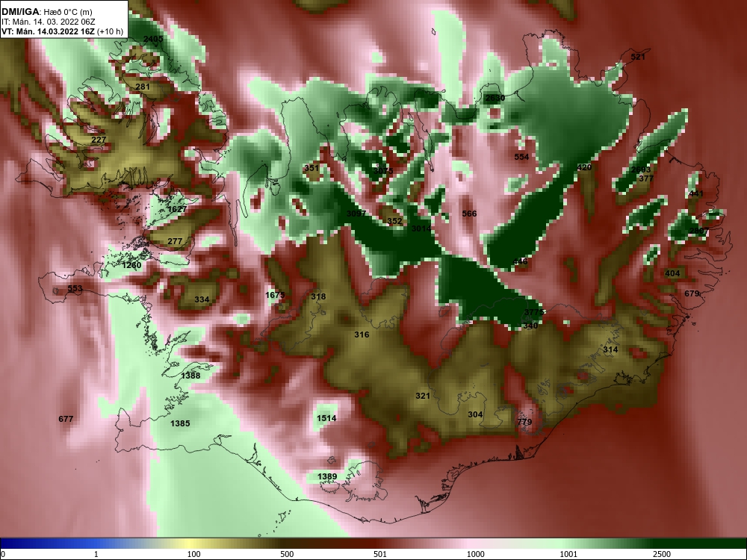Select the 1675 map value
The height and width of the screenshot is (560, 747).
coord(275,295)
